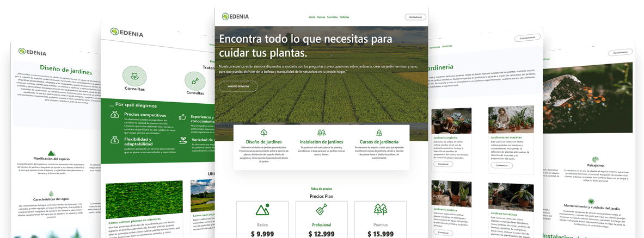Image resolution: width=644 pixels, height=238 pixels.
Task: Click the Cursos de jardinería service title
Action: tap(379, 142)
